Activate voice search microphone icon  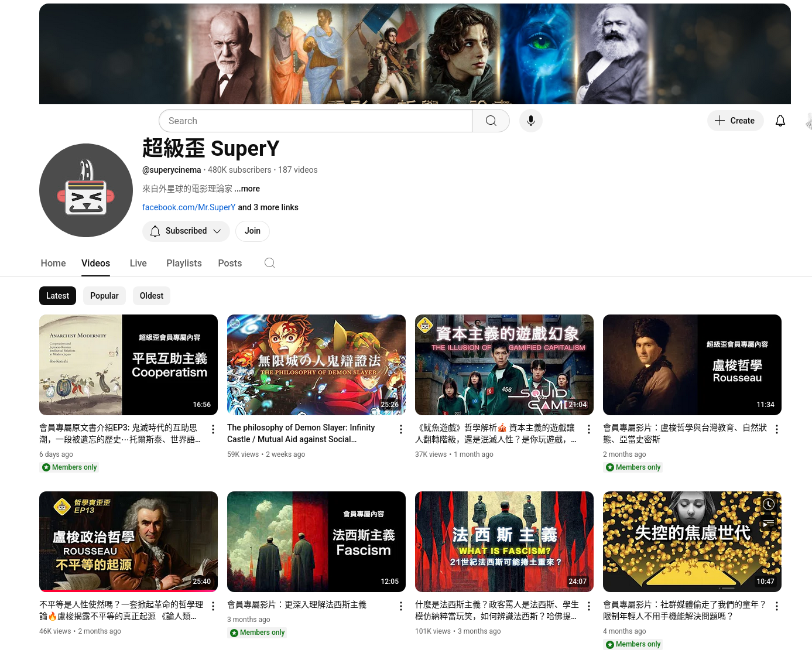(531, 121)
